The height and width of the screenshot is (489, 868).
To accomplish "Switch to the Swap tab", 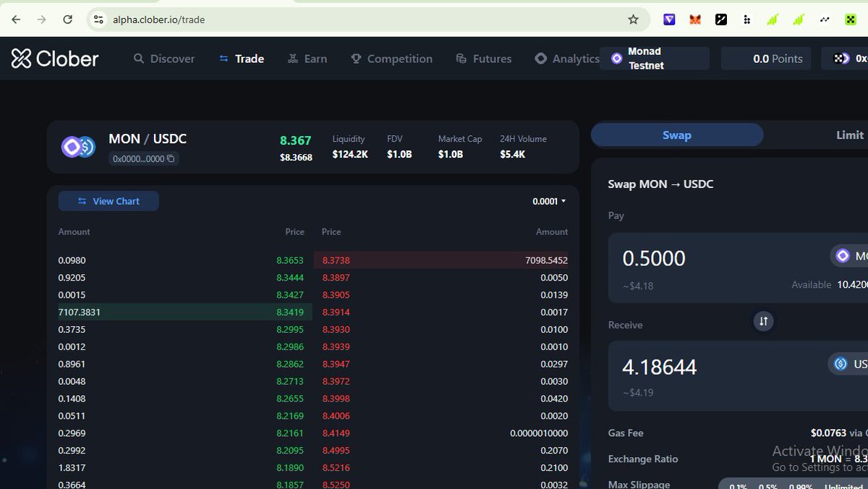I will pos(677,135).
